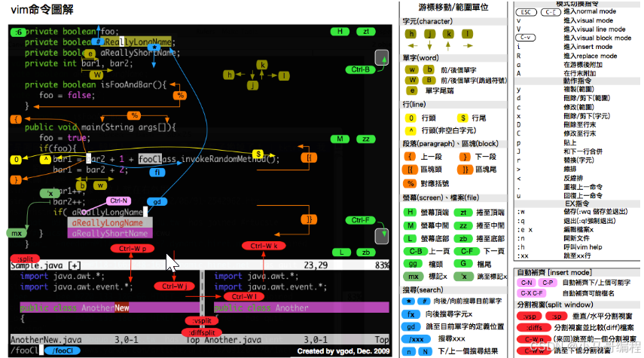Click the legend C-W p badge
This screenshot has width=644, height=358.
pos(533,339)
